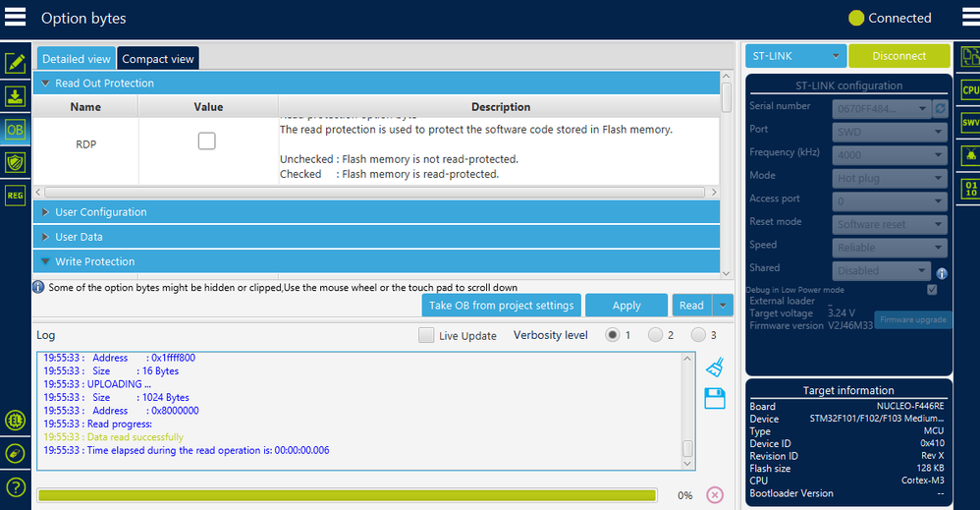Clear the log with the broom icon
The image size is (980, 510).
(x=714, y=368)
